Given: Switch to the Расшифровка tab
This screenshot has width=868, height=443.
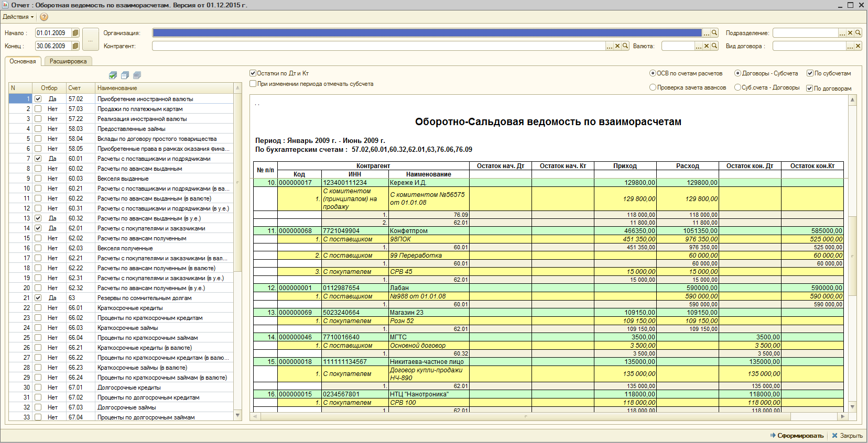Looking at the screenshot, I should pyautogui.click(x=68, y=61).
